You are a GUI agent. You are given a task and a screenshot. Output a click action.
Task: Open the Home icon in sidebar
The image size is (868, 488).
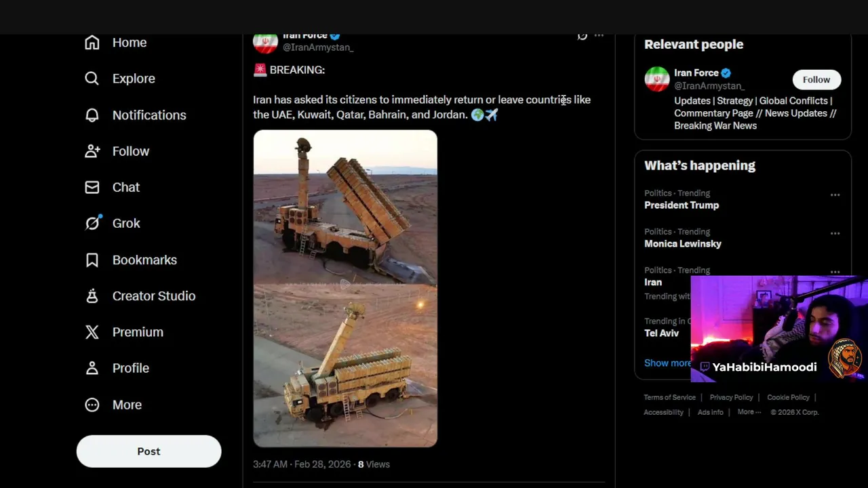coord(92,43)
